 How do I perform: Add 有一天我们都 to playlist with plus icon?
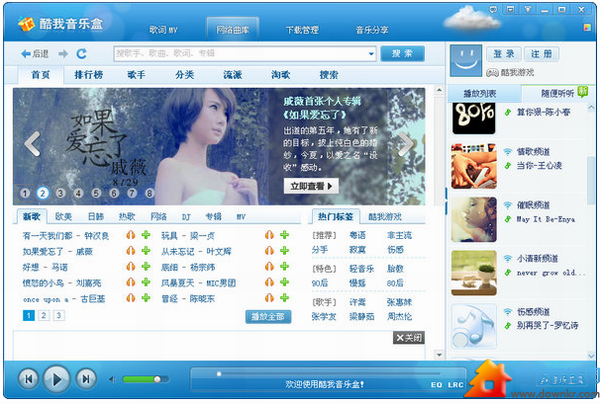point(146,235)
